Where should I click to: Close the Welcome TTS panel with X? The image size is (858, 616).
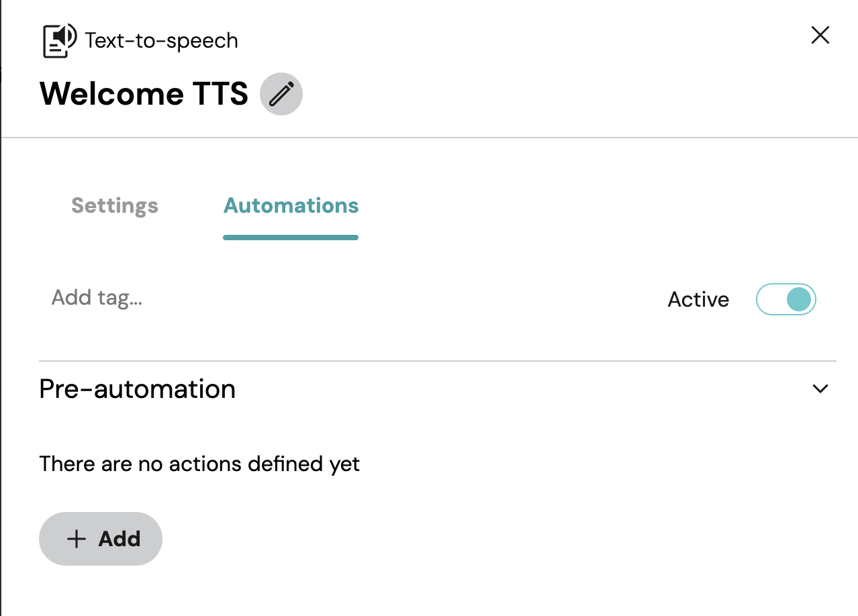820,35
